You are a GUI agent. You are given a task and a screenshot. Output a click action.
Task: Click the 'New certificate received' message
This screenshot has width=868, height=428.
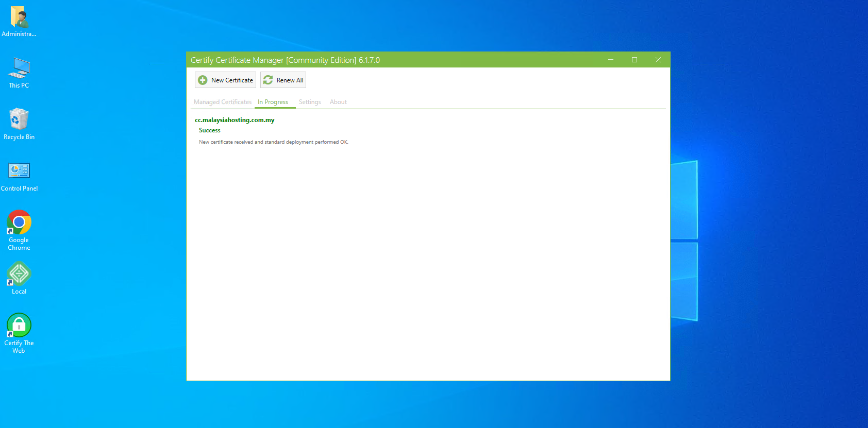(x=274, y=142)
